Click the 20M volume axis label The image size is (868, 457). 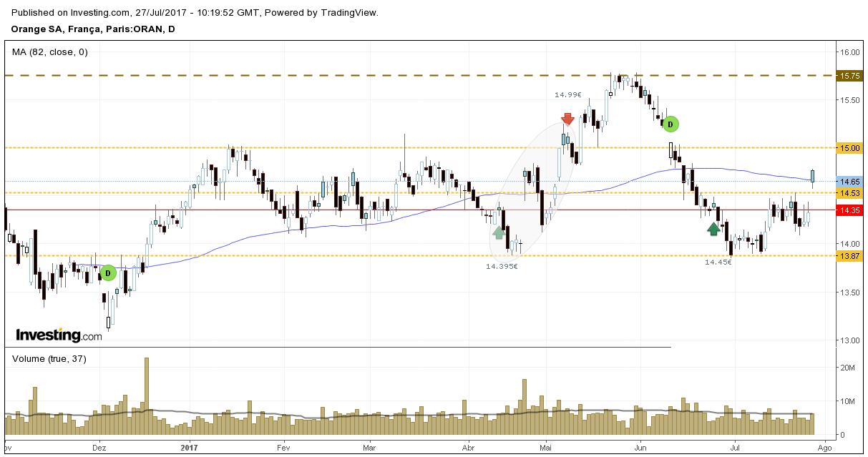(x=848, y=368)
